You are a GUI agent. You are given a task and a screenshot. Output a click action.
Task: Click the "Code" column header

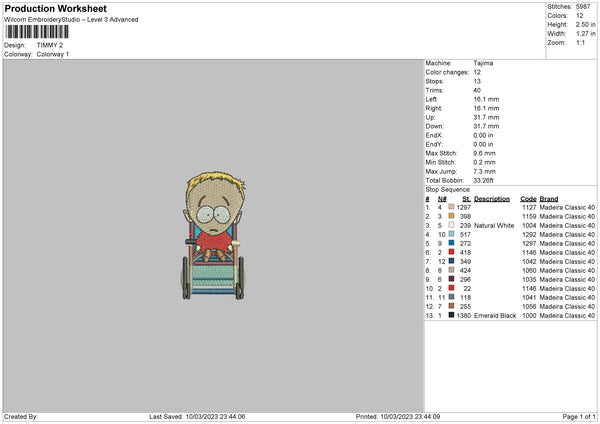pyautogui.click(x=528, y=199)
